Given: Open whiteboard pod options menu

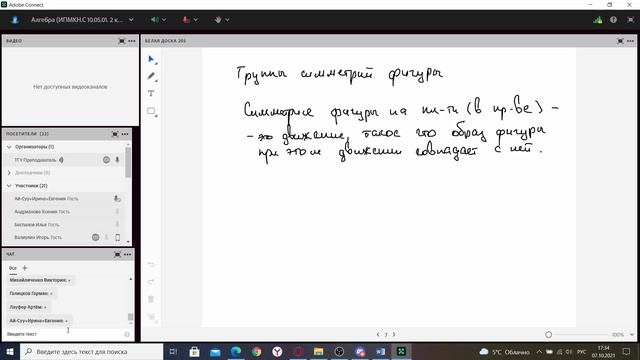Looking at the screenshot, I should tap(631, 41).
